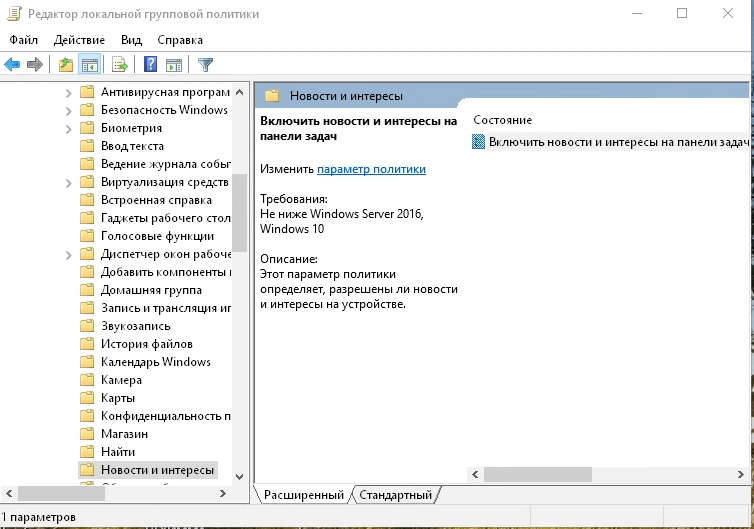The width and height of the screenshot is (754, 529).
Task: Select the Конфиденциальность folder
Action: (165, 416)
